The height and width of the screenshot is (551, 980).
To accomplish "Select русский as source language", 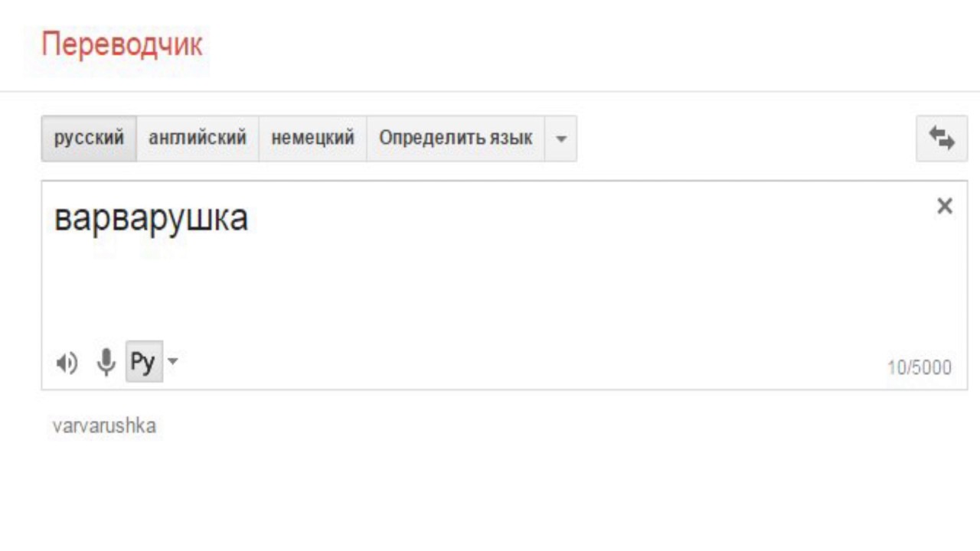I will (89, 139).
